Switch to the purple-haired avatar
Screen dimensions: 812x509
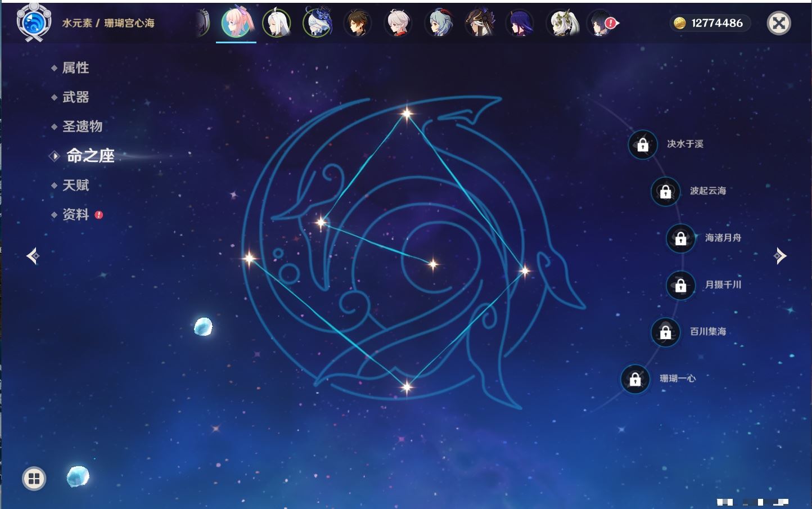pyautogui.click(x=520, y=23)
